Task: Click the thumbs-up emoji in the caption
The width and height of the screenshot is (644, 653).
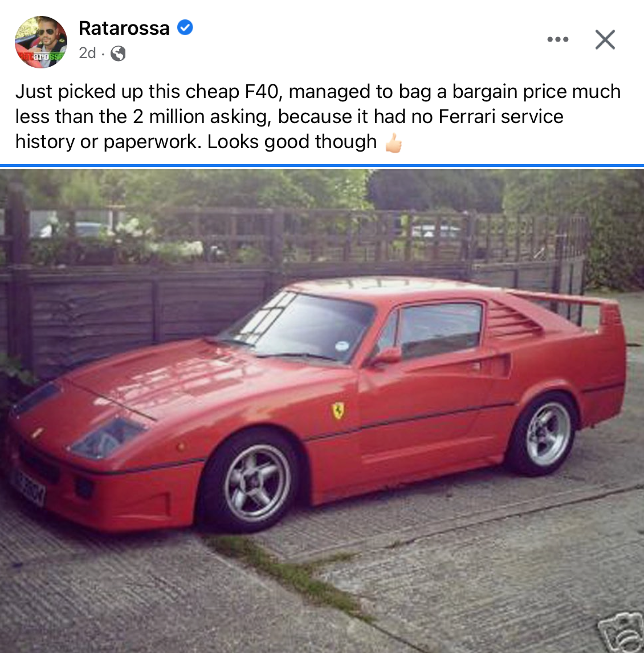Action: (393, 143)
